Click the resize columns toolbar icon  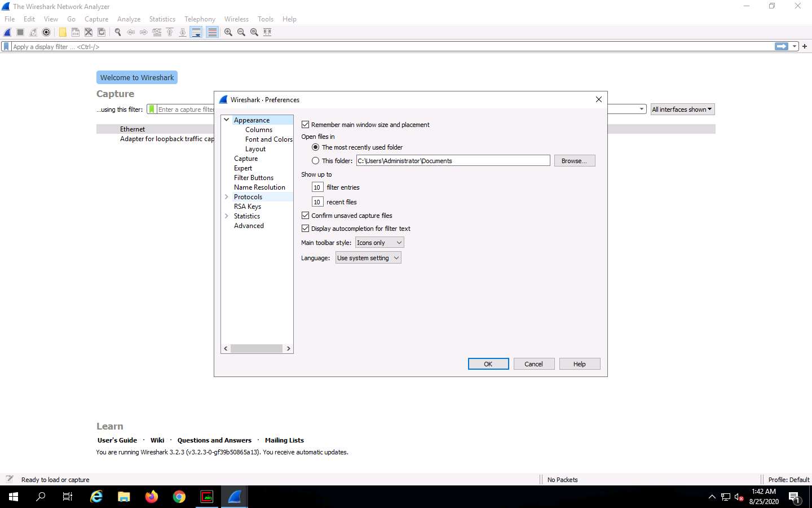pos(267,32)
